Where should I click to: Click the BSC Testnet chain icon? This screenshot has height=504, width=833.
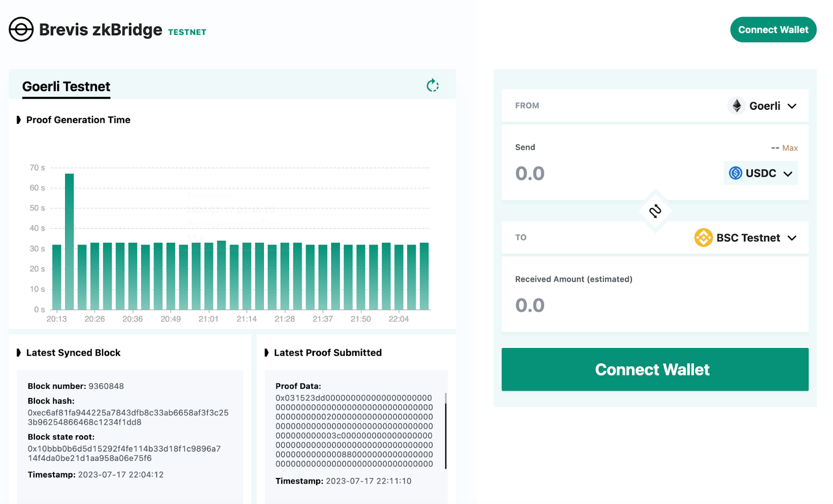[703, 238]
